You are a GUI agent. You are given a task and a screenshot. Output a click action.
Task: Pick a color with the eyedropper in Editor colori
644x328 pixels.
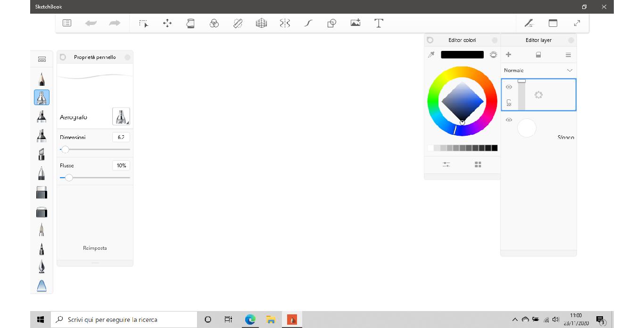(431, 54)
